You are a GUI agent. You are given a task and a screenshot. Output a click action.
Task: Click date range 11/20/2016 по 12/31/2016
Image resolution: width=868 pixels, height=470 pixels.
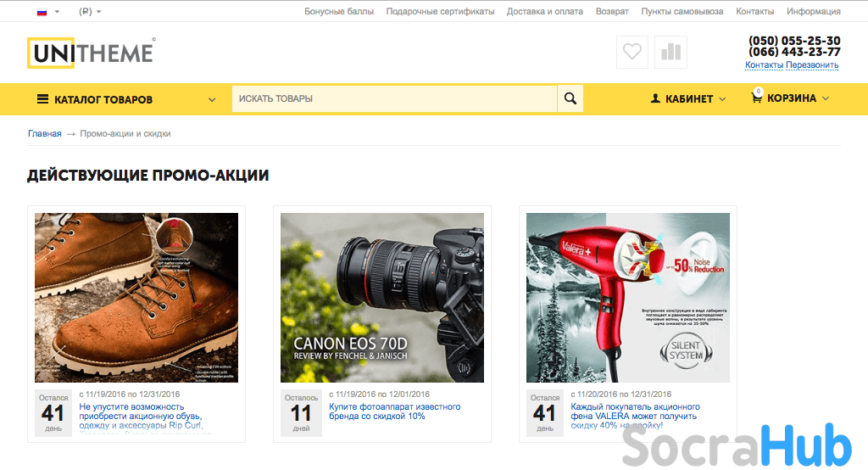click(621, 394)
